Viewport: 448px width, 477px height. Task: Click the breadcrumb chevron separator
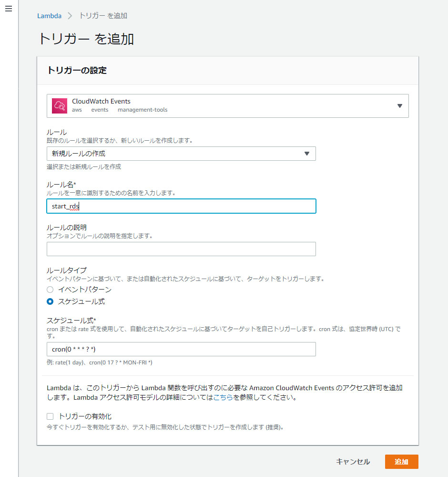(70, 16)
